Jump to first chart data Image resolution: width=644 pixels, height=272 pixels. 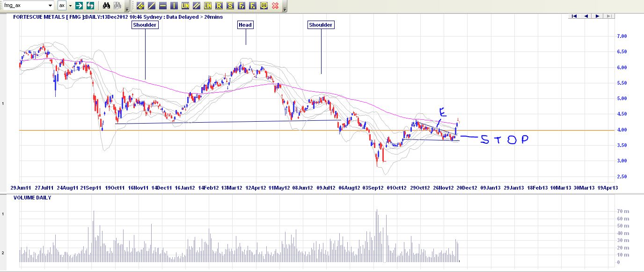[x=574, y=16]
